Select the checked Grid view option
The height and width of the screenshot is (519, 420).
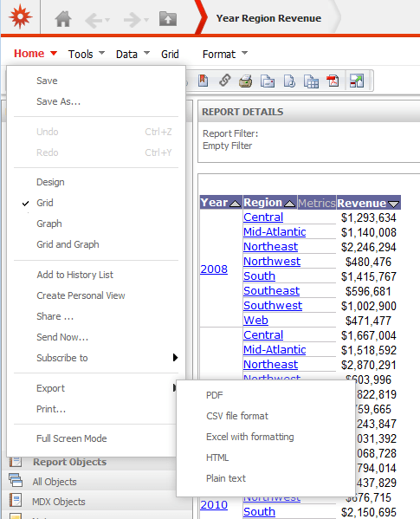click(x=45, y=203)
